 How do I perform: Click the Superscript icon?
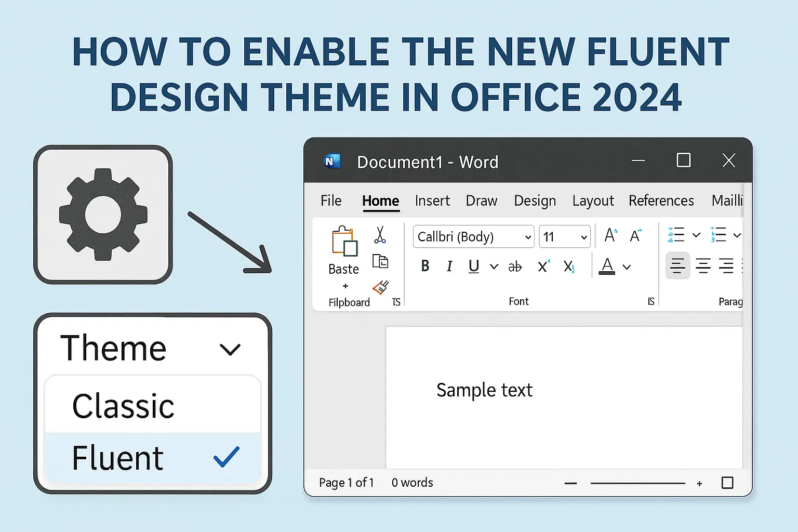[x=543, y=266]
